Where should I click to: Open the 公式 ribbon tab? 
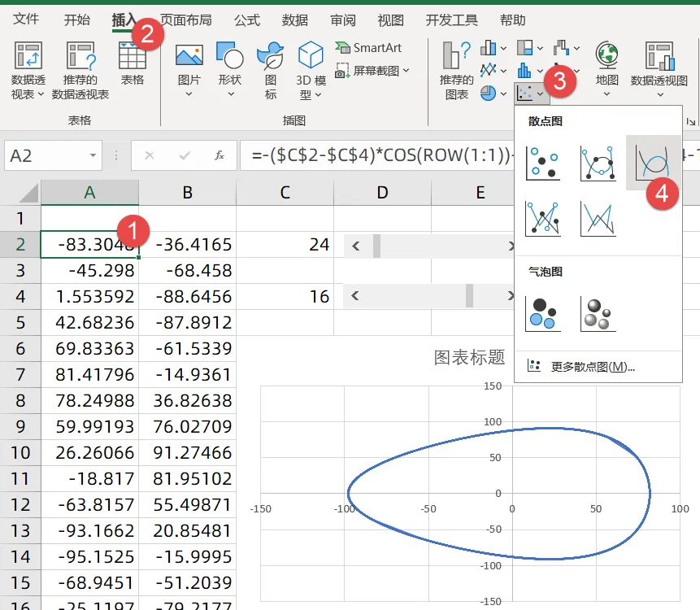point(247,20)
